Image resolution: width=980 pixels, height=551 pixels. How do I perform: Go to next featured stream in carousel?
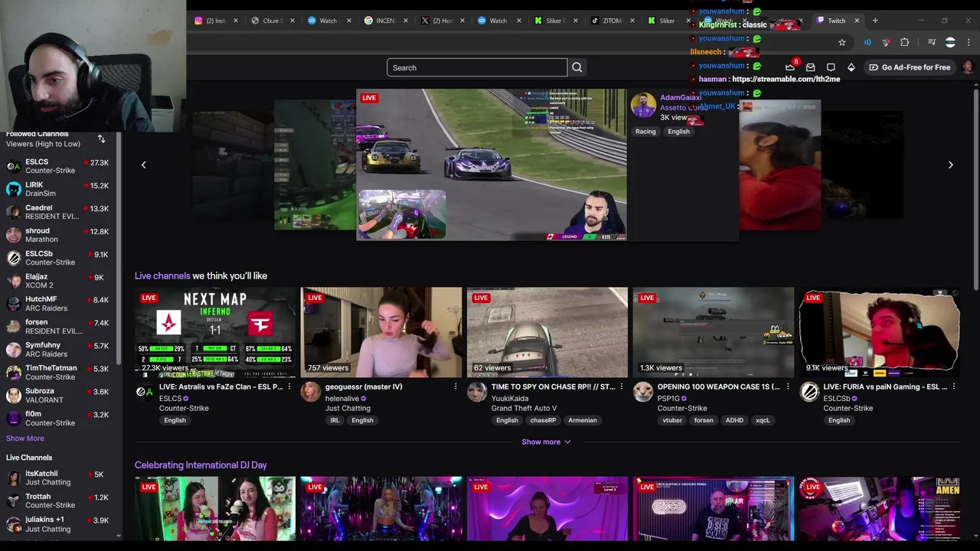tap(951, 165)
